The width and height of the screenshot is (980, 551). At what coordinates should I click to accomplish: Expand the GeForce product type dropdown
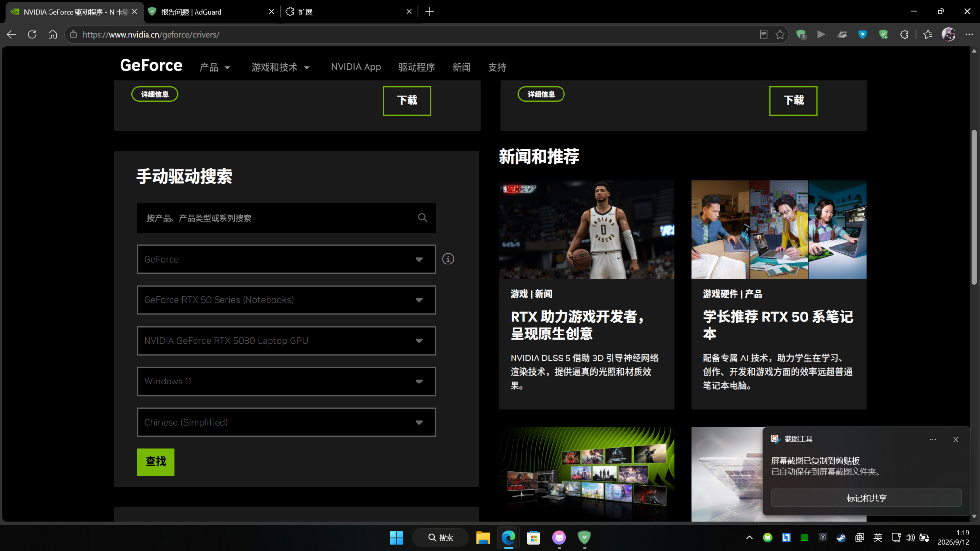point(286,259)
